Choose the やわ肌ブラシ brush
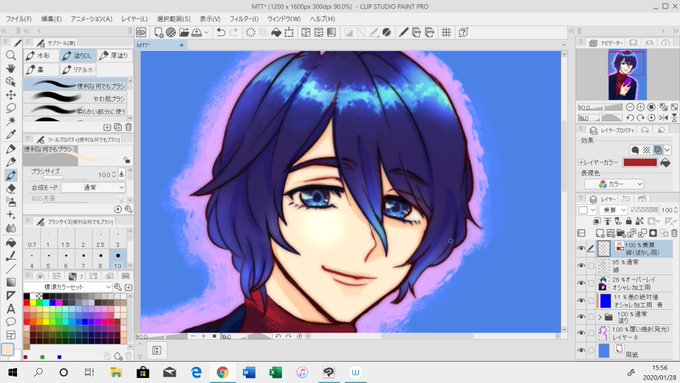 75,98
